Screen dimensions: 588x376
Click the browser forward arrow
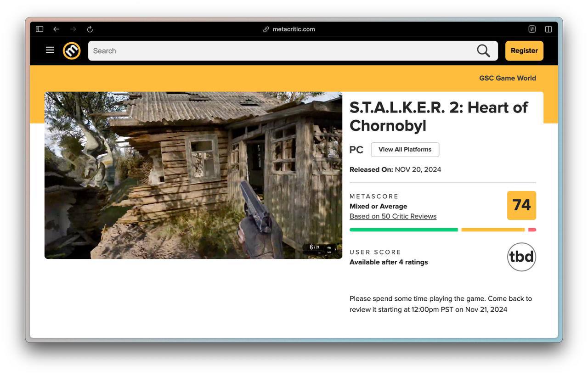click(x=73, y=29)
